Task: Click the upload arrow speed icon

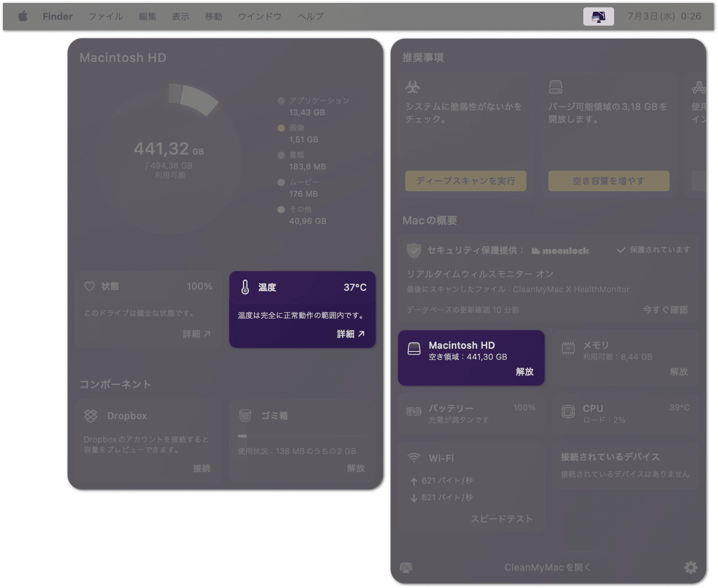Action: 414,481
